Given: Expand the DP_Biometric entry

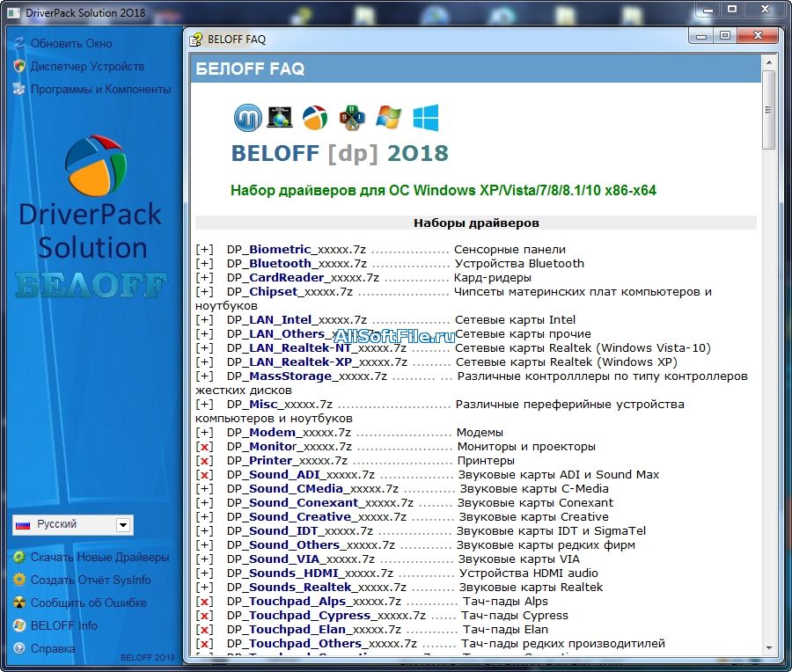Looking at the screenshot, I should pyautogui.click(x=204, y=250).
